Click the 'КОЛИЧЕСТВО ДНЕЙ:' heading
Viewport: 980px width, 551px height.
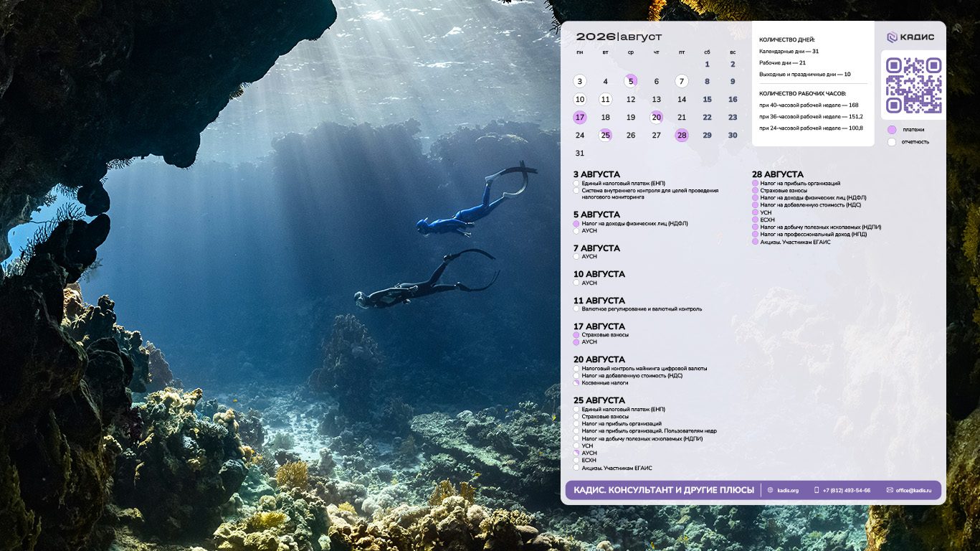pyautogui.click(x=787, y=40)
